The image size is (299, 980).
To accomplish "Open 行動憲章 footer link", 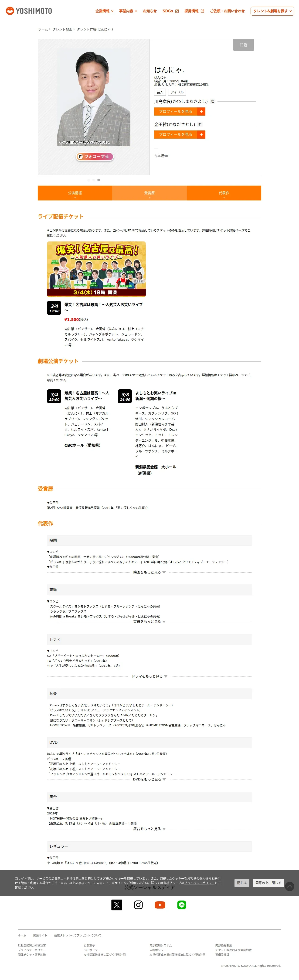I will click(89, 945).
